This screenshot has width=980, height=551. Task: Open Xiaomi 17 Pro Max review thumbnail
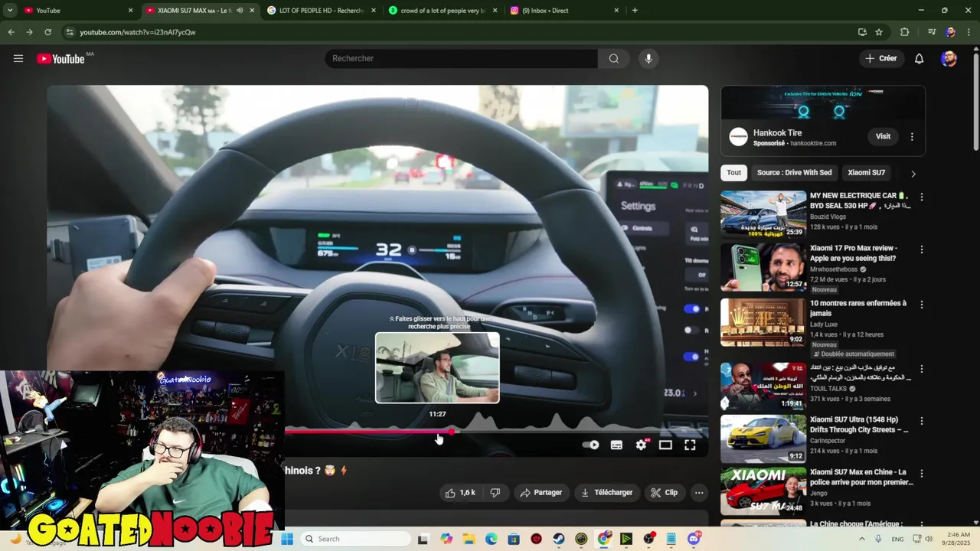(x=763, y=267)
